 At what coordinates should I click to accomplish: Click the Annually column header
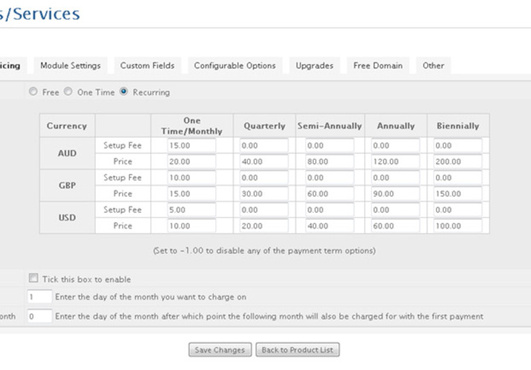[x=396, y=126]
